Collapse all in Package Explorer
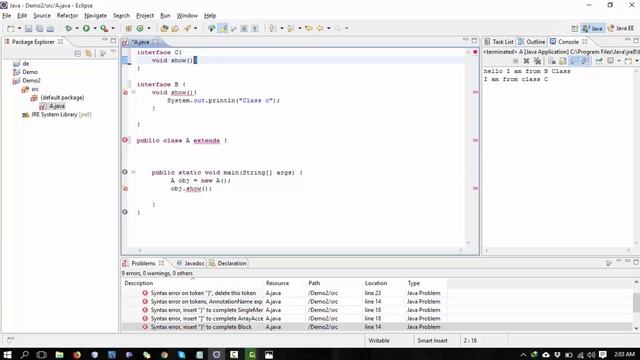640x360 pixels. tap(78, 53)
